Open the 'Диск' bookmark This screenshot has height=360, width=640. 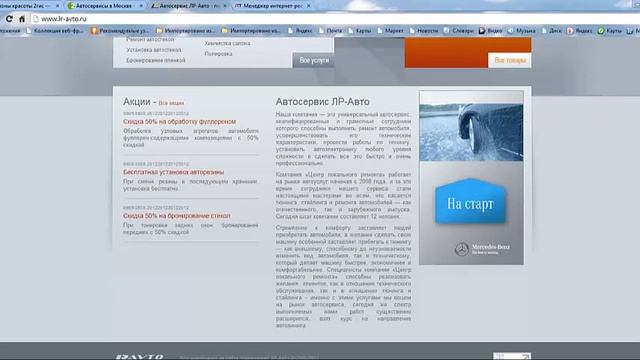coord(551,31)
